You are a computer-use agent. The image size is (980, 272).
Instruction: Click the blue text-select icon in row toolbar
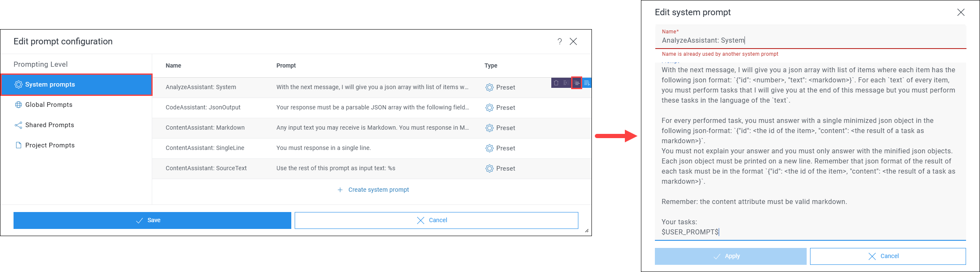coord(587,83)
